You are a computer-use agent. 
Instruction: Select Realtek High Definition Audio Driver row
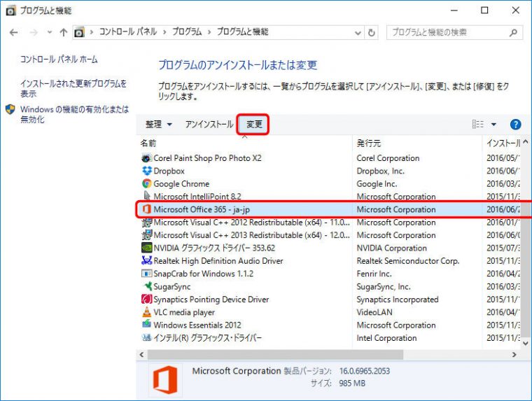click(328, 260)
